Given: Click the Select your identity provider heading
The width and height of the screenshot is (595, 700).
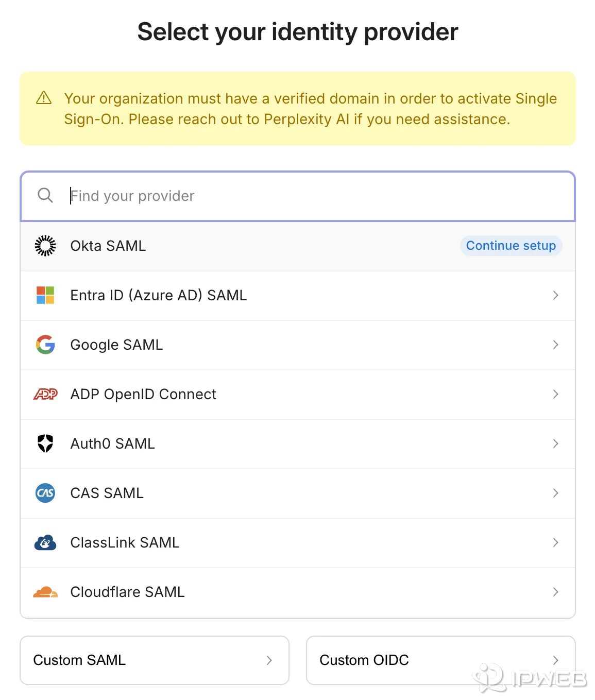Looking at the screenshot, I should point(298,32).
